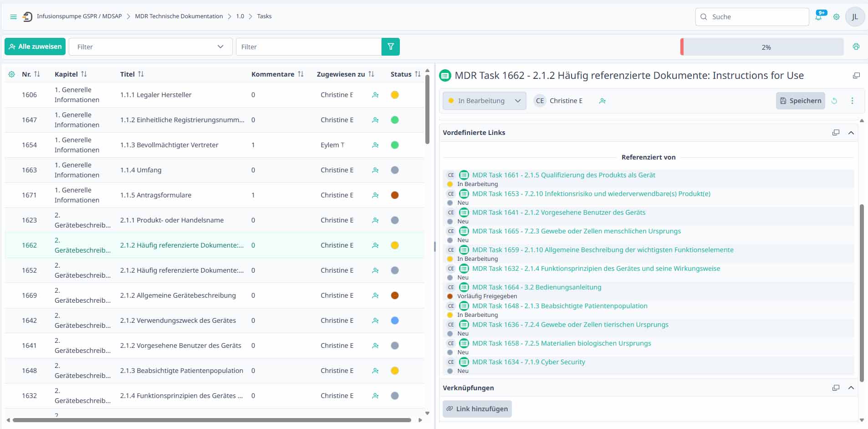Screen dimensions: 868x429
Task: Click the panel splitter handle
Action: coord(435,247)
